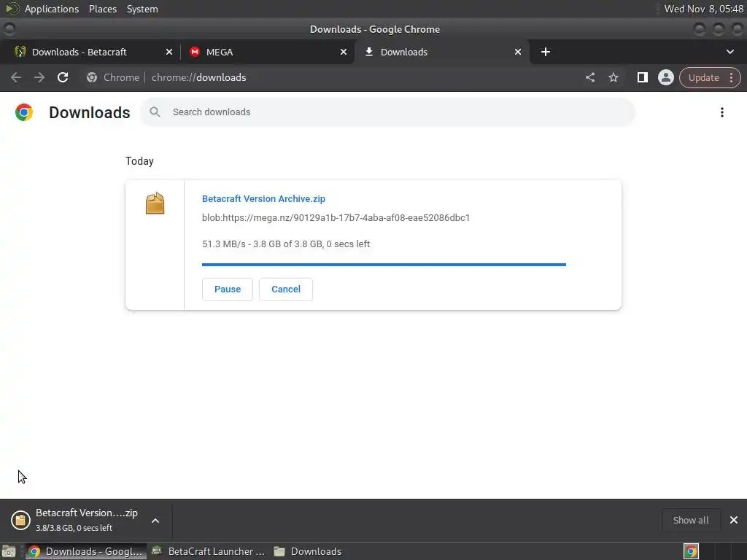Image resolution: width=747 pixels, height=560 pixels.
Task: Click the share icon in the address bar
Action: click(590, 77)
